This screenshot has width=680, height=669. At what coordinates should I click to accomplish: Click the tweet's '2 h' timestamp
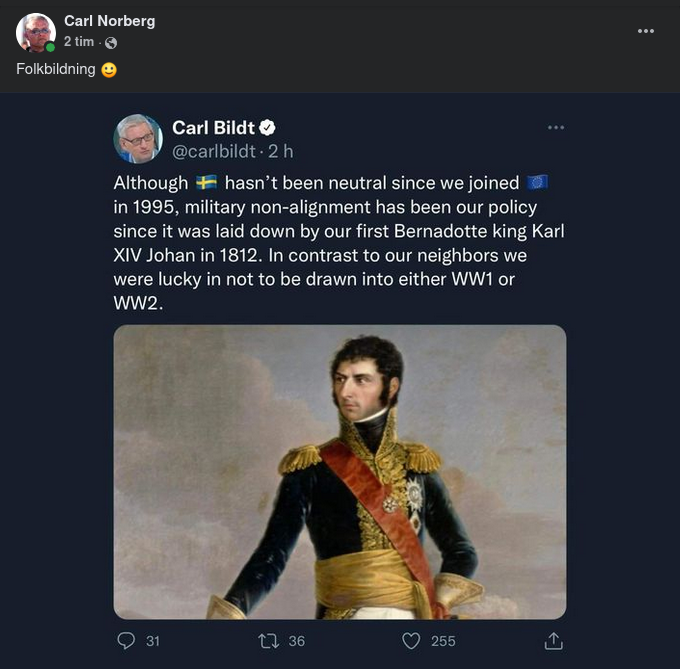[280, 152]
